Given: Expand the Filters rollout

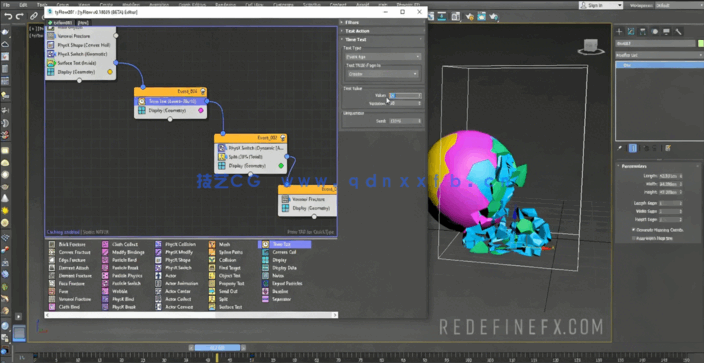Looking at the screenshot, I should (382, 22).
